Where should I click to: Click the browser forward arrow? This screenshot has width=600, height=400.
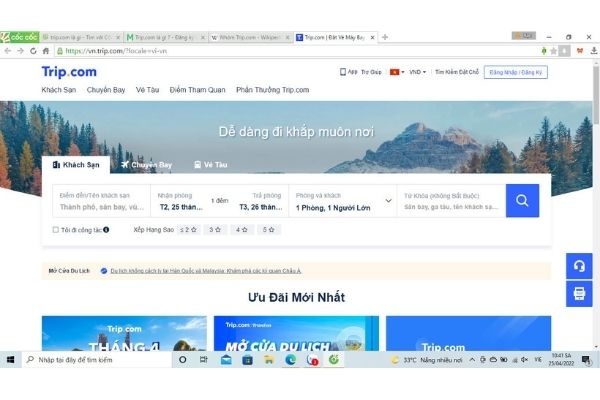[20, 51]
